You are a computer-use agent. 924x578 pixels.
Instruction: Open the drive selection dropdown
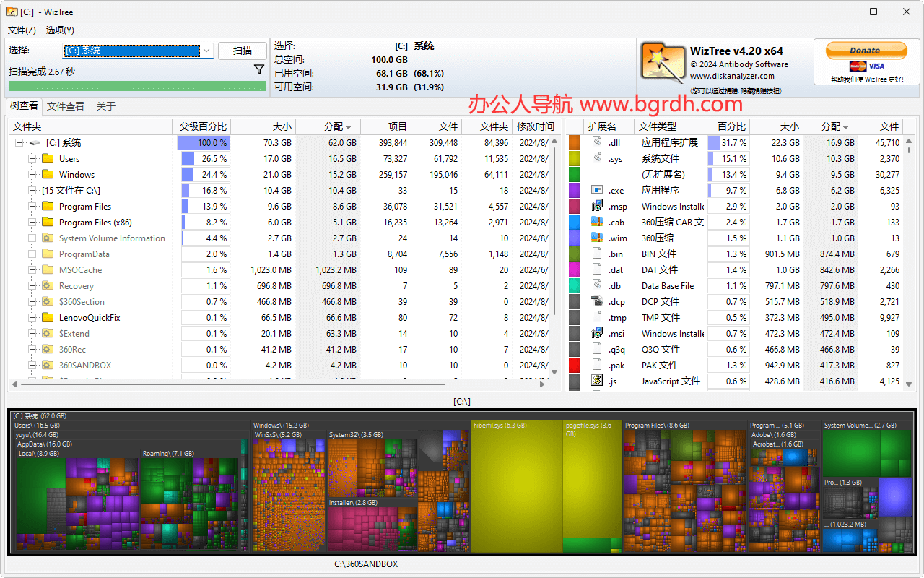(204, 51)
